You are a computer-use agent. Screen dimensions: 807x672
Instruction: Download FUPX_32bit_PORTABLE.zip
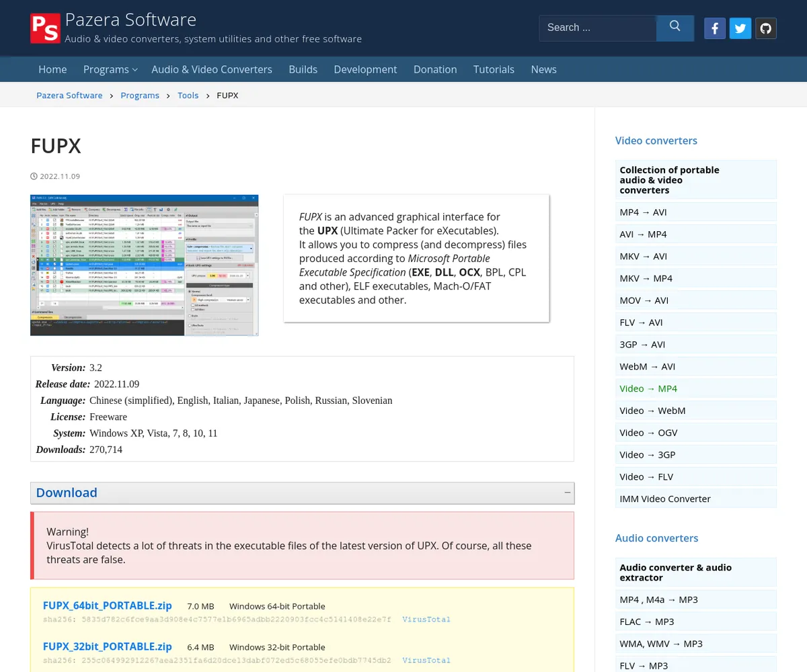107,646
